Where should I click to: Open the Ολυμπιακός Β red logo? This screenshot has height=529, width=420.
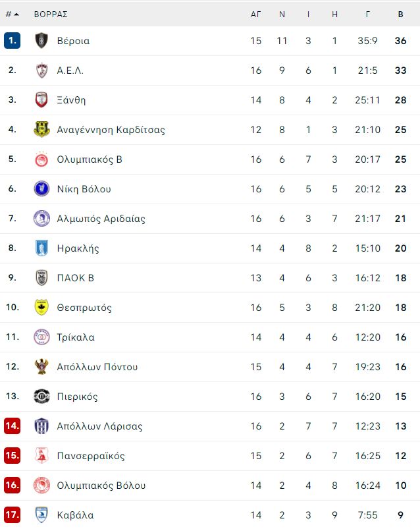[x=41, y=159]
